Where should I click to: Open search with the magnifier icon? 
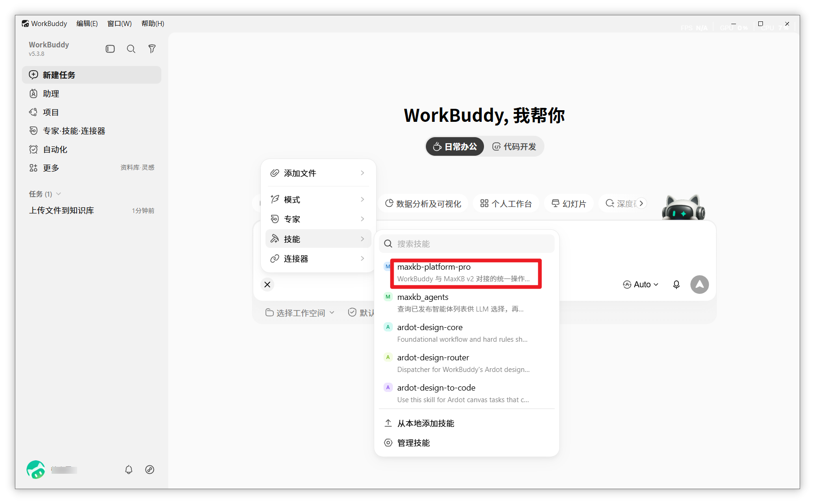click(x=131, y=49)
